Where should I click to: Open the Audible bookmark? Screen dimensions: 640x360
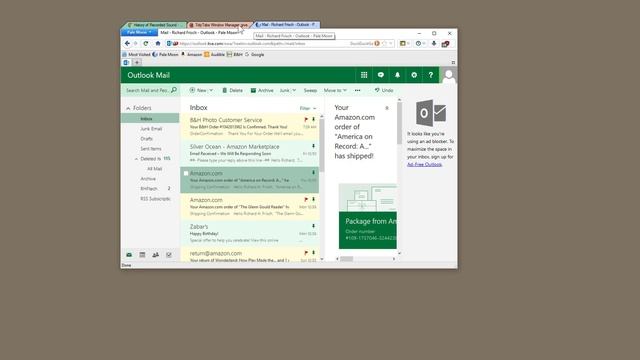pos(215,54)
